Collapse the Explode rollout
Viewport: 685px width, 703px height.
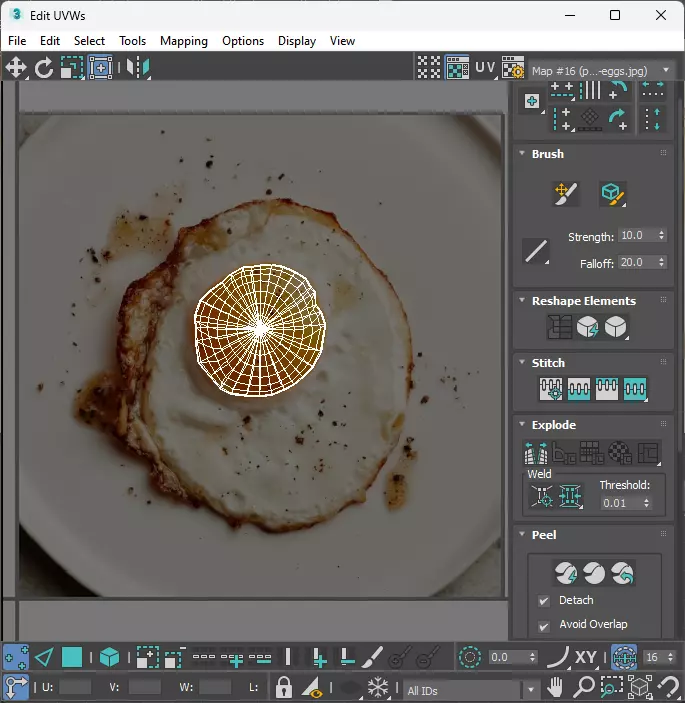[x=522, y=424]
